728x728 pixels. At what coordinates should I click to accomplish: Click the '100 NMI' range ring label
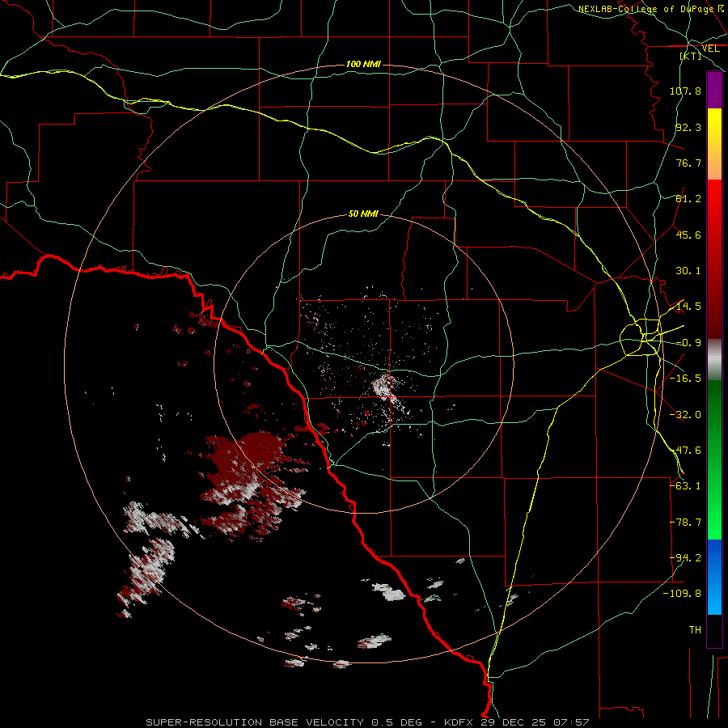tap(363, 64)
